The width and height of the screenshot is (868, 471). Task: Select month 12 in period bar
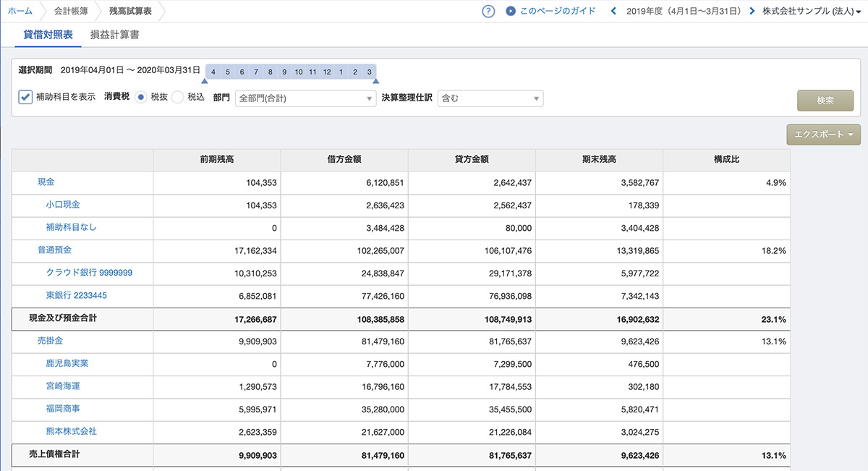click(327, 72)
